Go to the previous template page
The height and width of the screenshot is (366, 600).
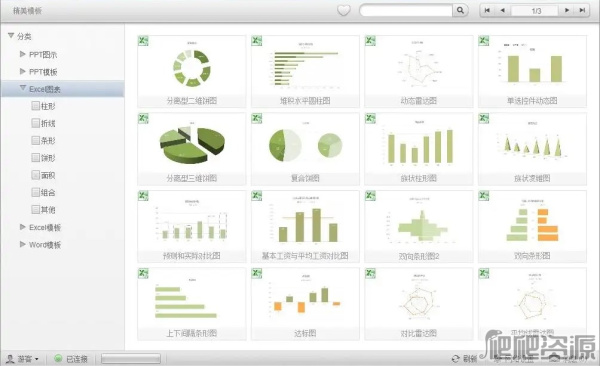tap(502, 10)
